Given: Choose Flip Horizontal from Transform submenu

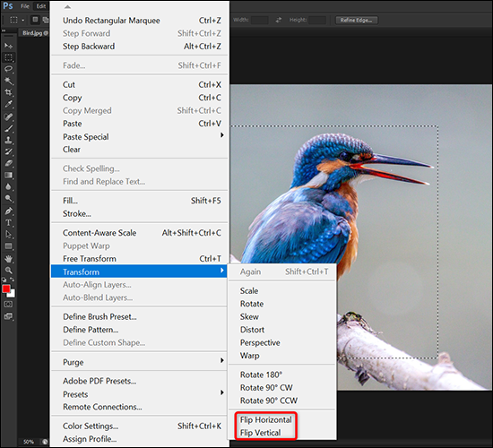Looking at the screenshot, I should (265, 419).
